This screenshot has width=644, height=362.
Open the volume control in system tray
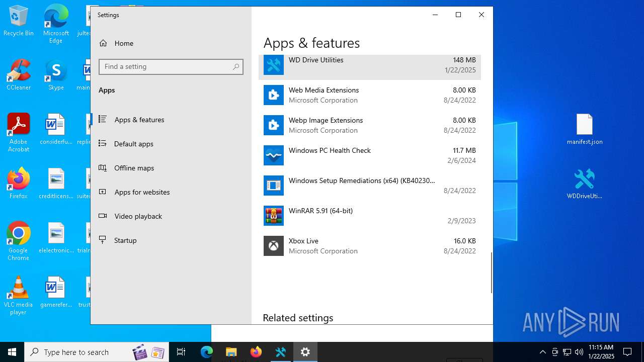579,352
